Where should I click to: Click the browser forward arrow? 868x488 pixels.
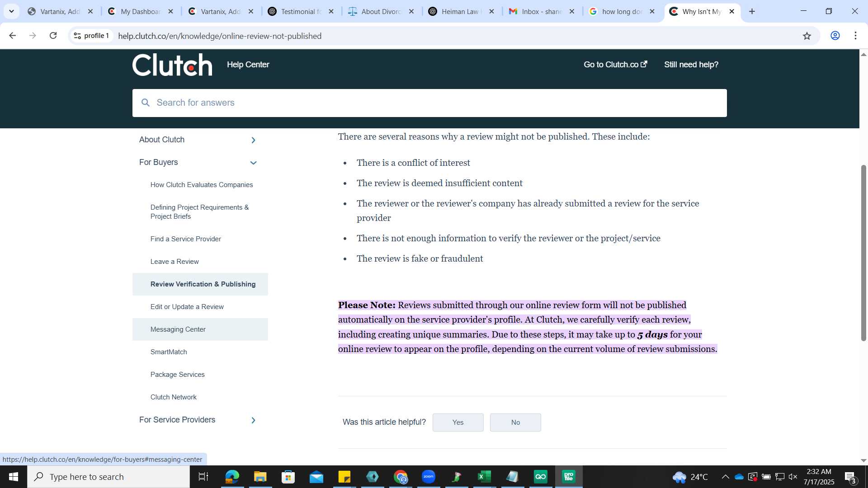(x=33, y=36)
